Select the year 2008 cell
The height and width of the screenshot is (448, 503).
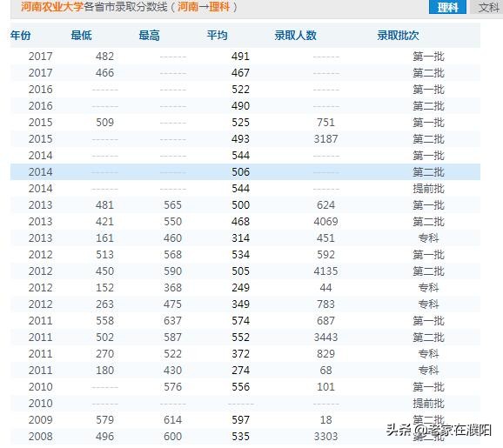coord(40,437)
